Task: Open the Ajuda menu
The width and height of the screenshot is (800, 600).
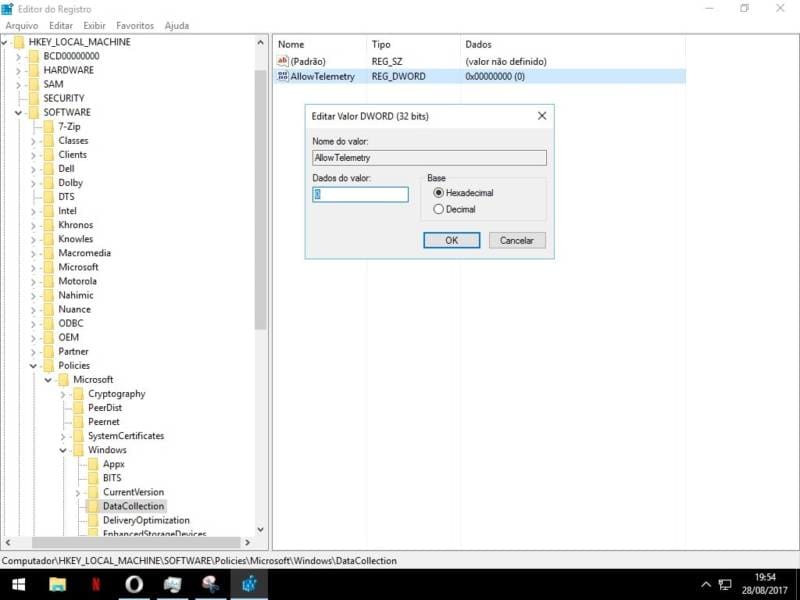Action: pyautogui.click(x=177, y=26)
